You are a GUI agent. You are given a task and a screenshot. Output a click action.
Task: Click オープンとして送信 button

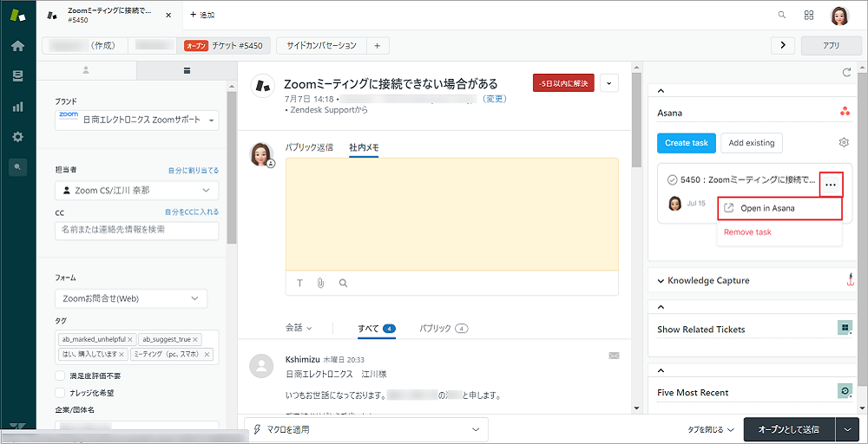(789, 429)
